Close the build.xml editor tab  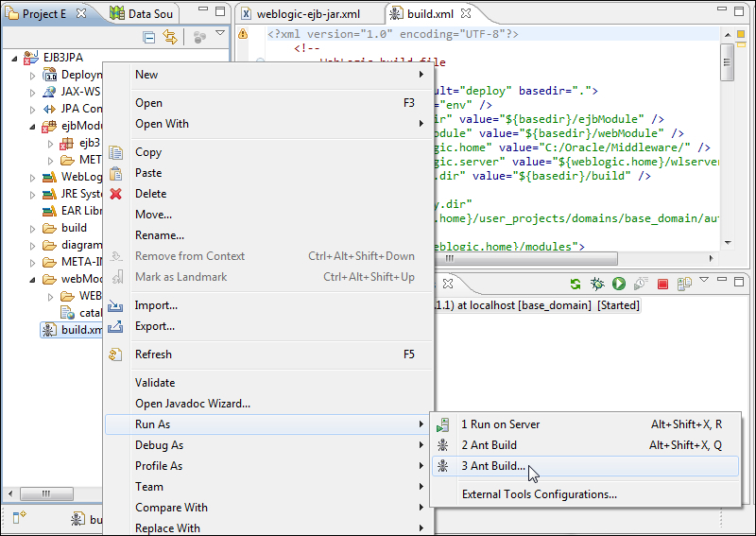tap(466, 13)
